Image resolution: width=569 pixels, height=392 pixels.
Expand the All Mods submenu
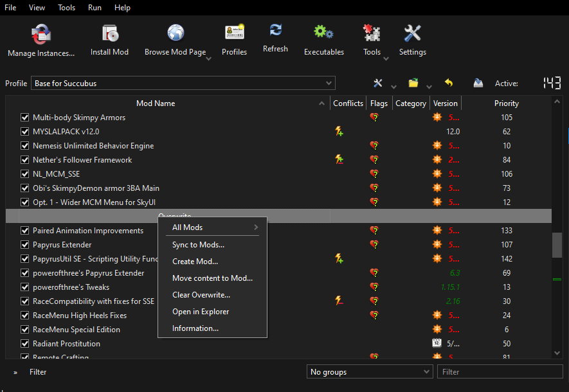[212, 227]
